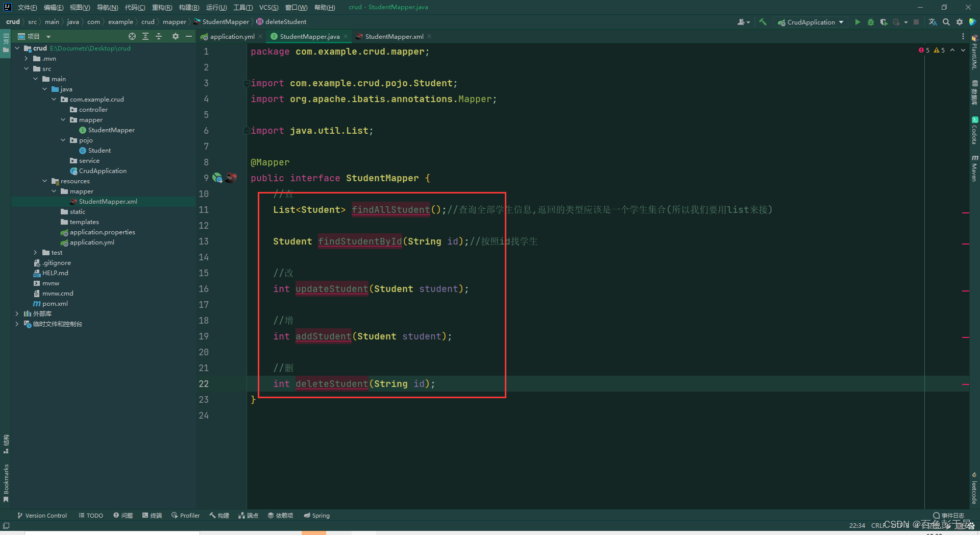Open the 重构(R) menu
Viewport: 980px width, 535px height.
coord(162,7)
